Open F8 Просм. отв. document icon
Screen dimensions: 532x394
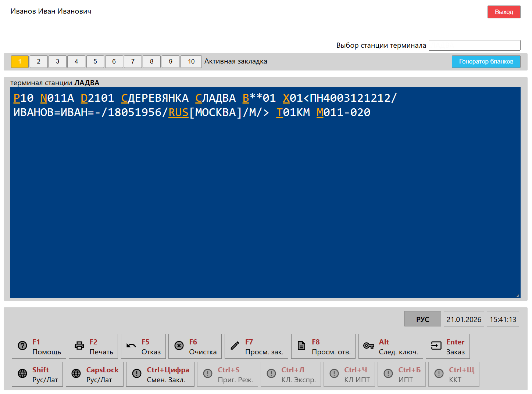coord(301,346)
